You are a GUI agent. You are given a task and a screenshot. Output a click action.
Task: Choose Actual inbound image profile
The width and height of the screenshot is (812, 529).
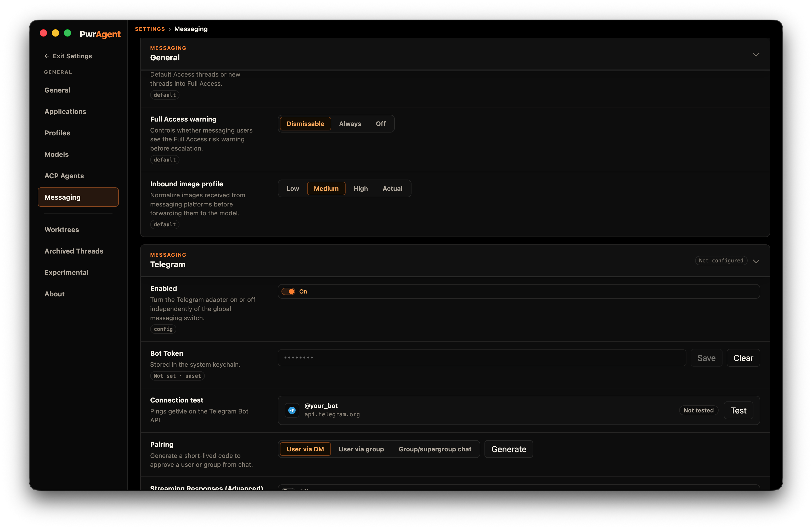coord(392,188)
